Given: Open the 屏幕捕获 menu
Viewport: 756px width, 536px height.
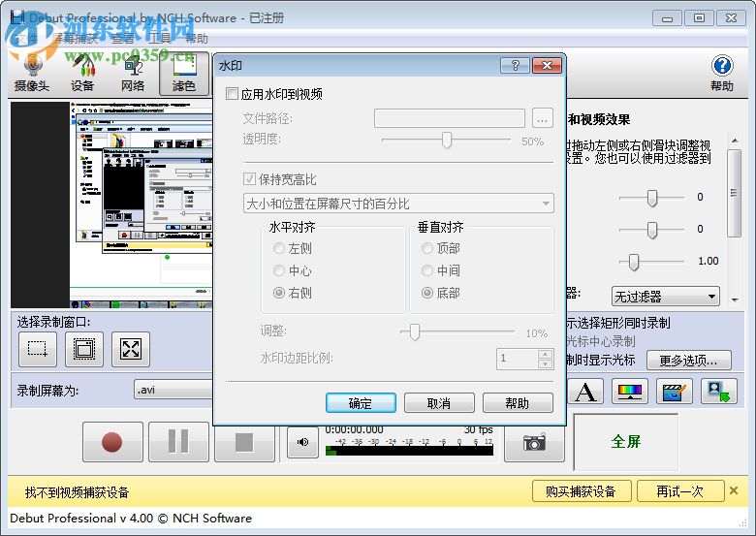Looking at the screenshot, I should 75,39.
